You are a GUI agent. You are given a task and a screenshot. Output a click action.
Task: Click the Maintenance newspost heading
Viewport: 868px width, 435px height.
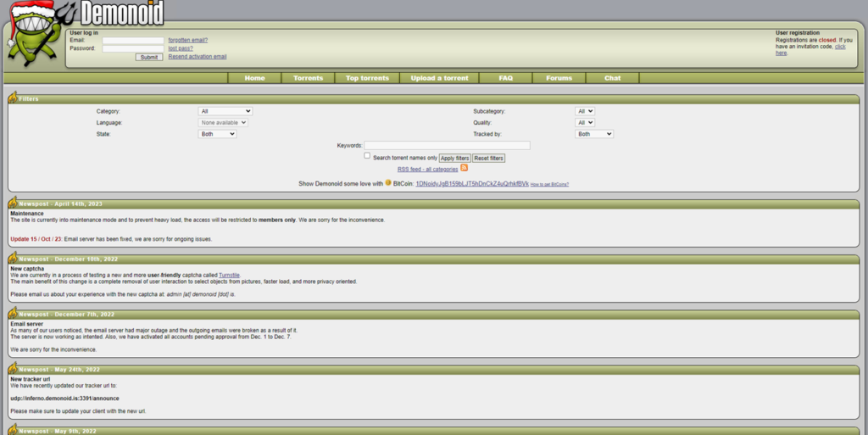click(x=26, y=214)
